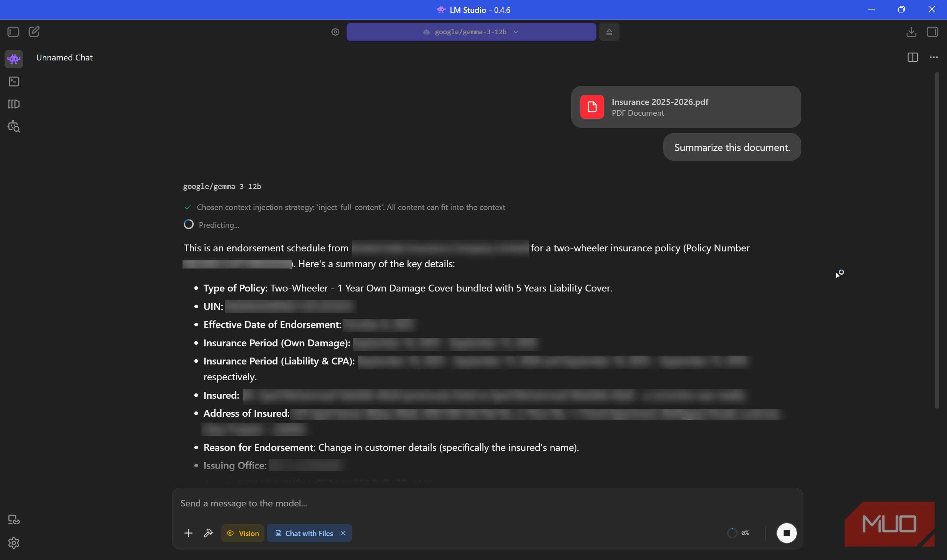Open the downloads panel icon
This screenshot has height=560, width=947.
click(911, 32)
